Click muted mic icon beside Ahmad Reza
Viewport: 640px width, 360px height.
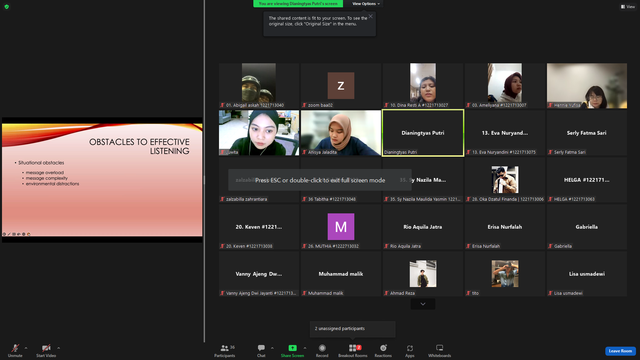pos(387,293)
